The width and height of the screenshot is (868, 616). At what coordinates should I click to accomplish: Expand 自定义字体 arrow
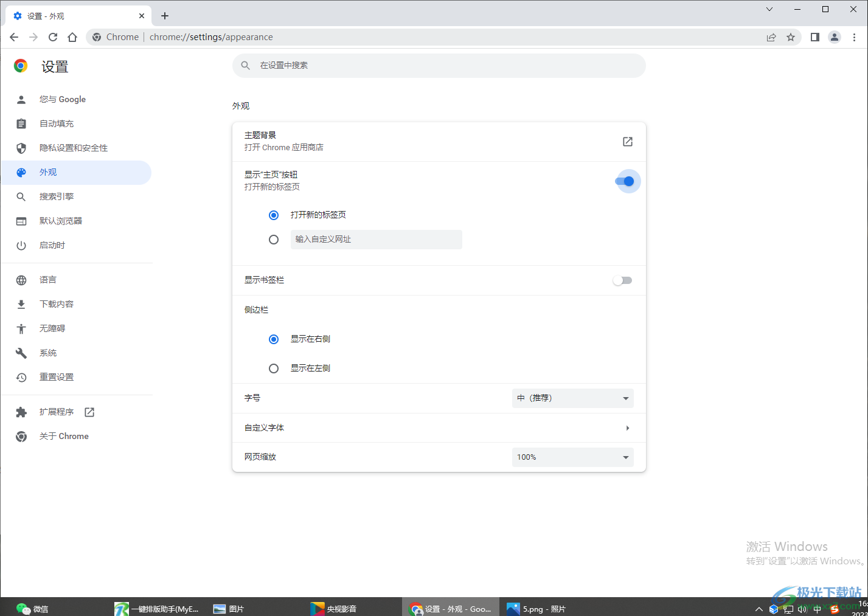click(628, 428)
